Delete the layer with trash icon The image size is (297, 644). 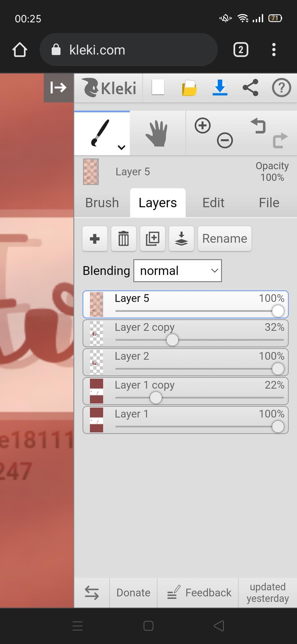pyautogui.click(x=124, y=239)
